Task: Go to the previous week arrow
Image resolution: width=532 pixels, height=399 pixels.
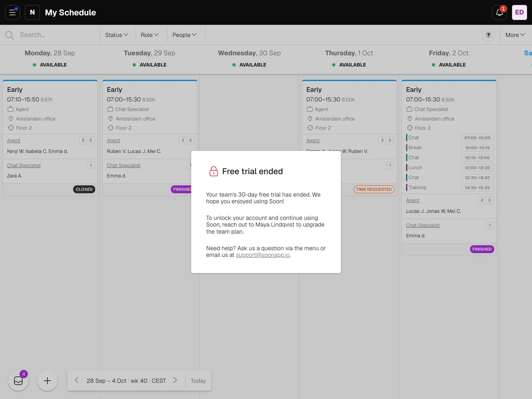Action: (x=76, y=380)
